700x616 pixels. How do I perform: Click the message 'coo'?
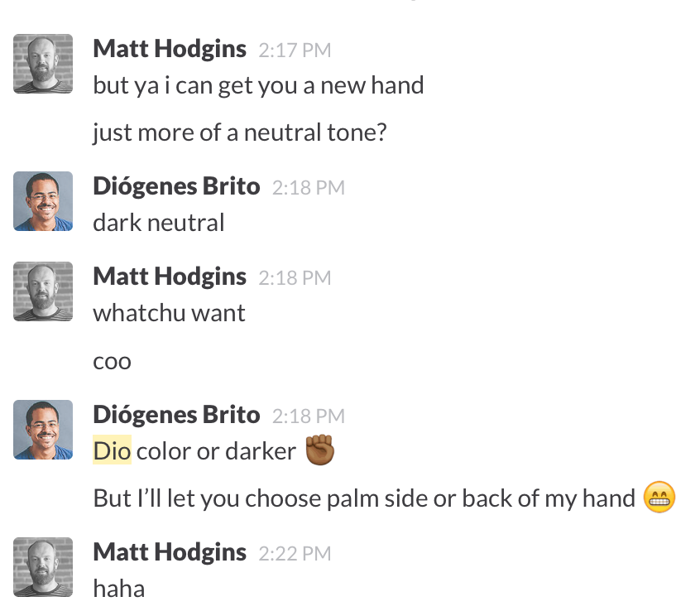[112, 360]
